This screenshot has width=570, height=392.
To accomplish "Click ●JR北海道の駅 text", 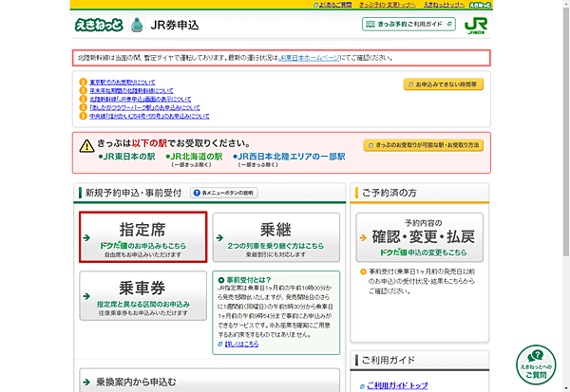I will click(x=194, y=157).
